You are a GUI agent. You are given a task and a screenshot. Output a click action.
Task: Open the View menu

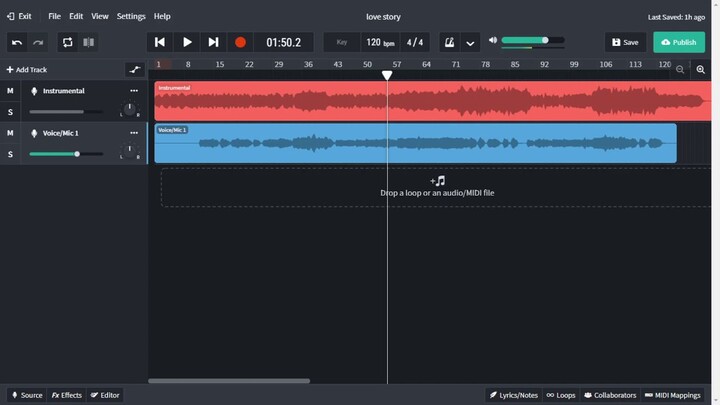[100, 16]
